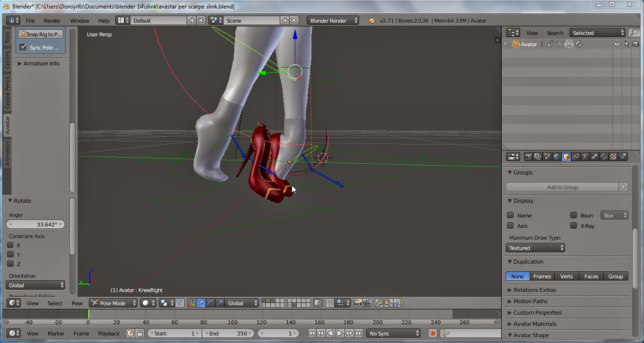
Task: Hide Avatar using the eye icon
Action: 617,44
